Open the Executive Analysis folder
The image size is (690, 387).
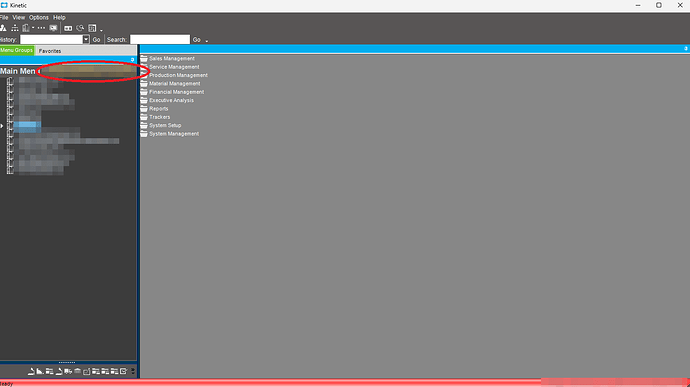(167, 100)
